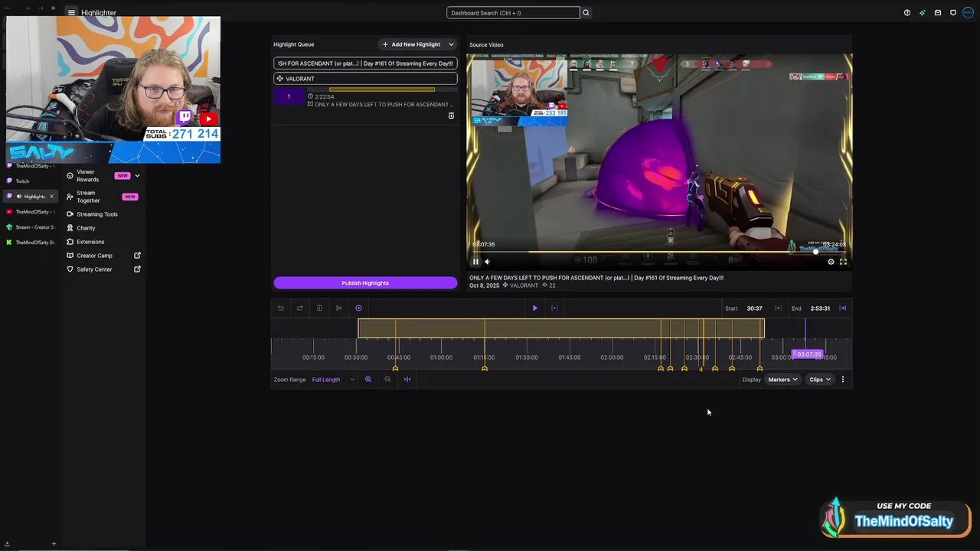Click the green sparkle icon in top bar

[923, 12]
